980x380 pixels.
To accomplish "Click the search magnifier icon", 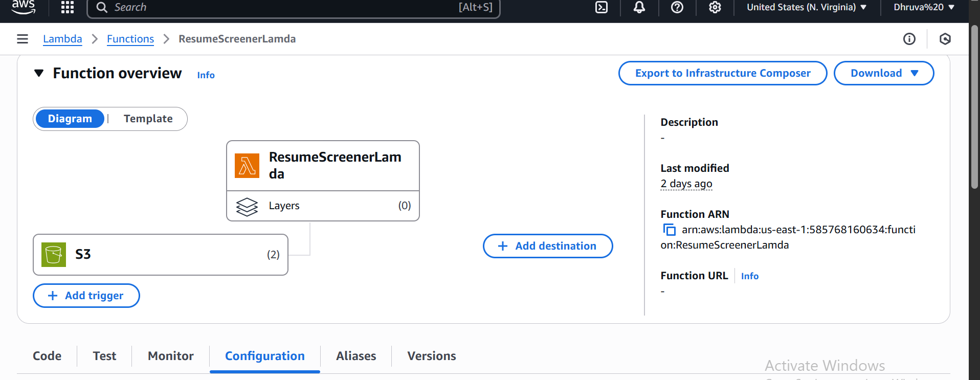I will tap(102, 7).
